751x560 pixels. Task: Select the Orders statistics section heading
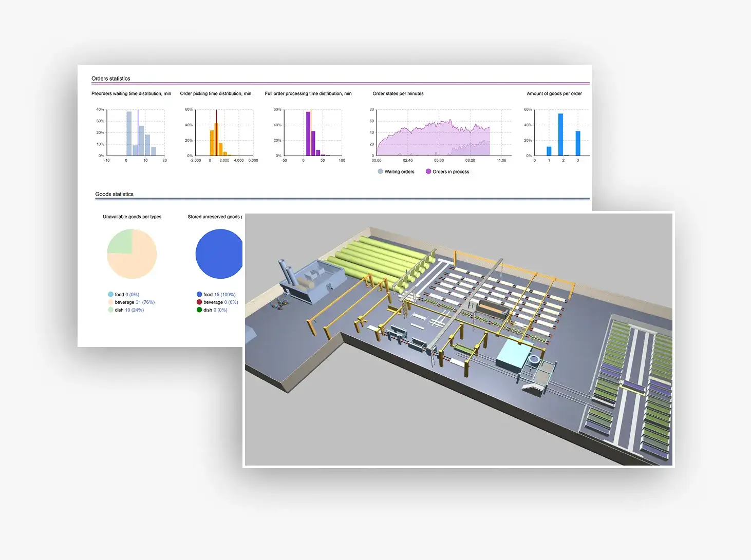[x=110, y=79]
